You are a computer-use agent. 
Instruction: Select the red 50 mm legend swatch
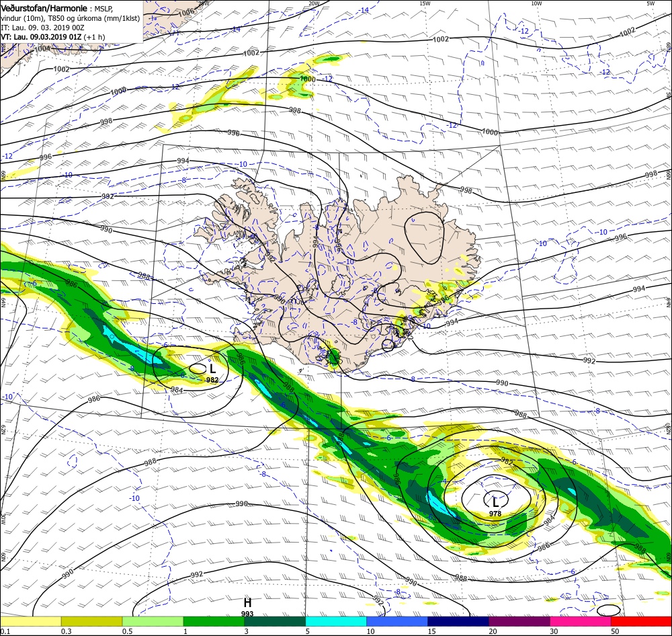pos(641,621)
